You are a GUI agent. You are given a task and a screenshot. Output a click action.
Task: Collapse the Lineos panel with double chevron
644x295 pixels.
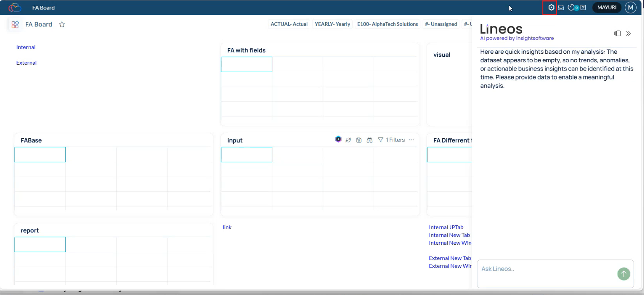point(628,34)
